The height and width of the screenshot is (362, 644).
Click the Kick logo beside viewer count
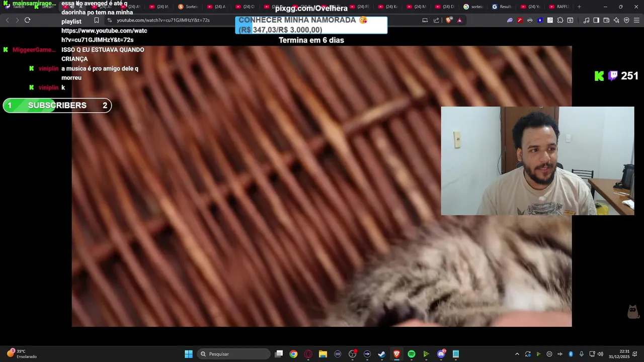click(x=599, y=76)
